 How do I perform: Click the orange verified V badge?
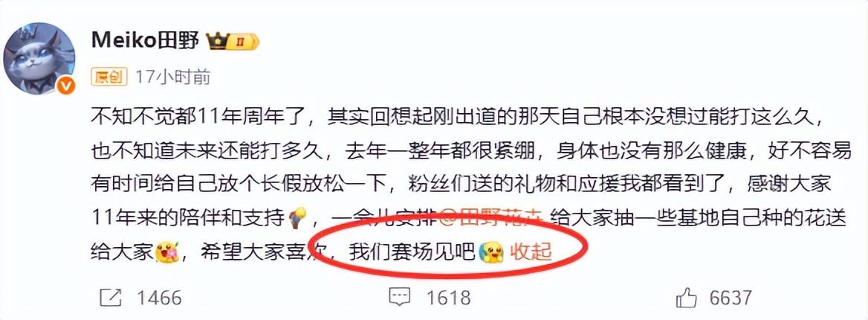coord(66,86)
